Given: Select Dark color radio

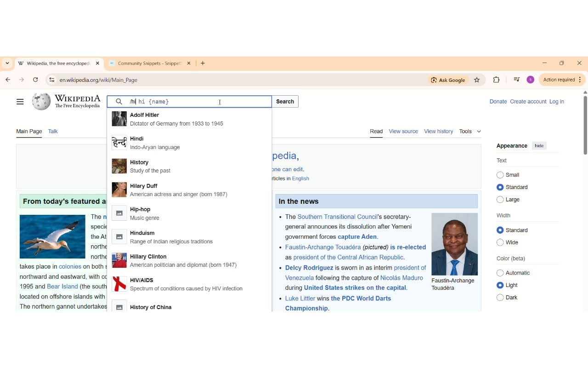Looking at the screenshot, I should (x=500, y=298).
